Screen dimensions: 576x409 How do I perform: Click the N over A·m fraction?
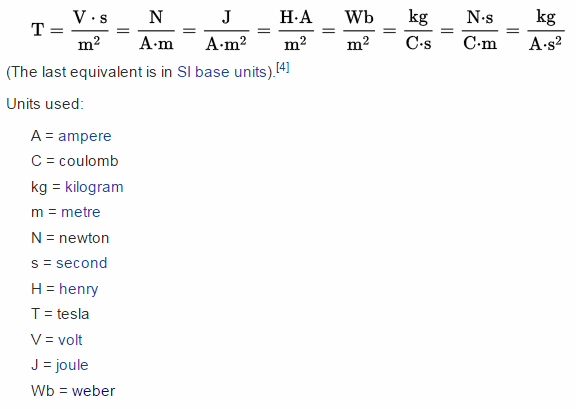(x=156, y=31)
